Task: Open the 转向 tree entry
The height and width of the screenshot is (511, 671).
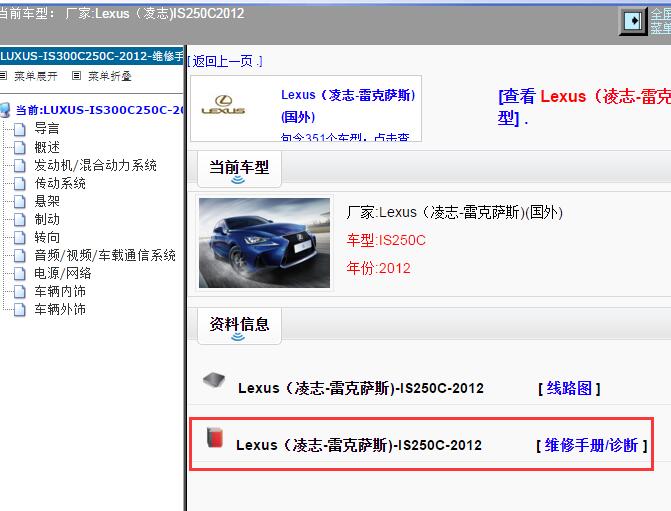Action: click(47, 237)
